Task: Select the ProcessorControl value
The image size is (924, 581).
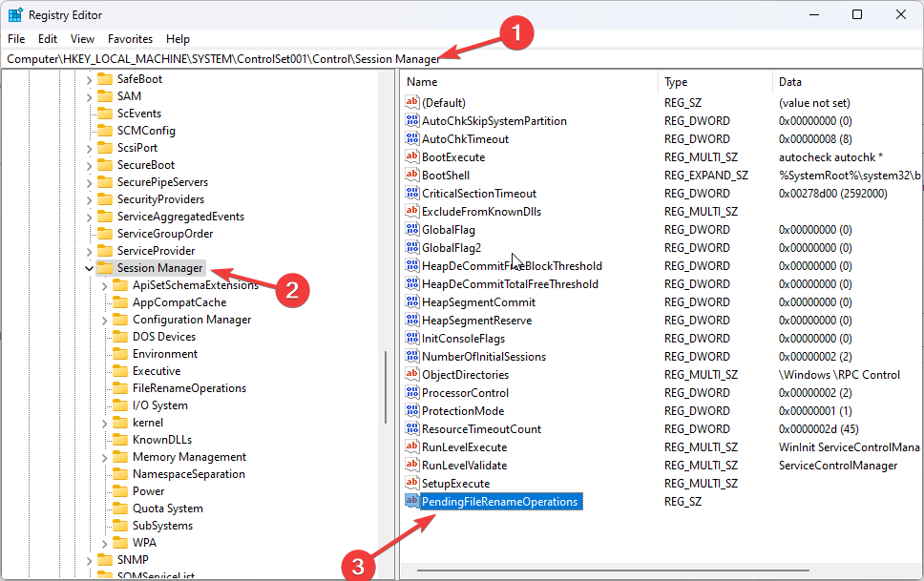Action: coord(465,392)
